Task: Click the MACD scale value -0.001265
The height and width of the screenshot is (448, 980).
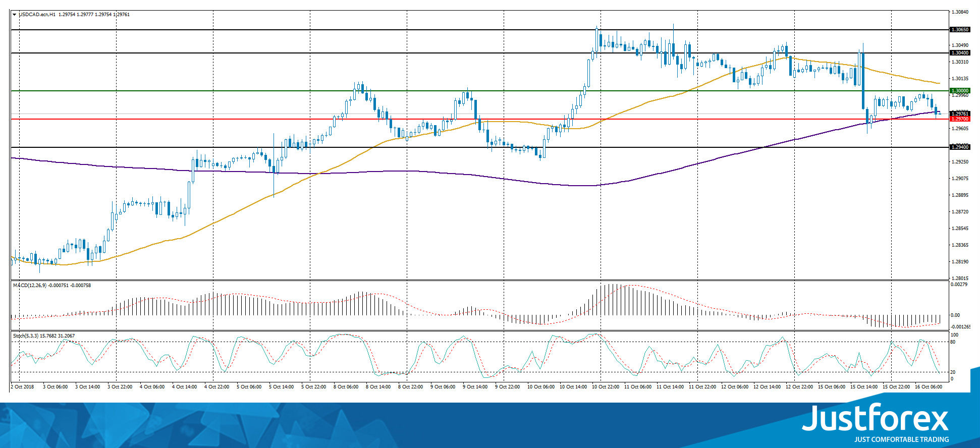Action: click(960, 327)
